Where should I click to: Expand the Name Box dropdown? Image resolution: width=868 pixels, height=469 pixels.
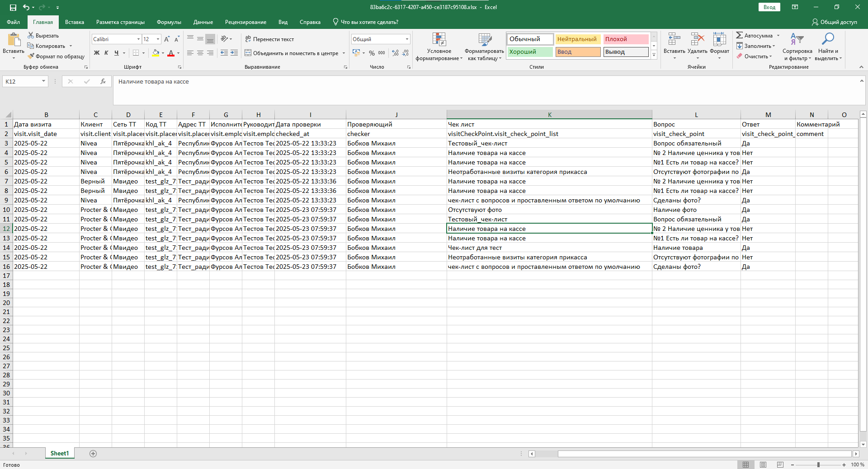(x=43, y=81)
